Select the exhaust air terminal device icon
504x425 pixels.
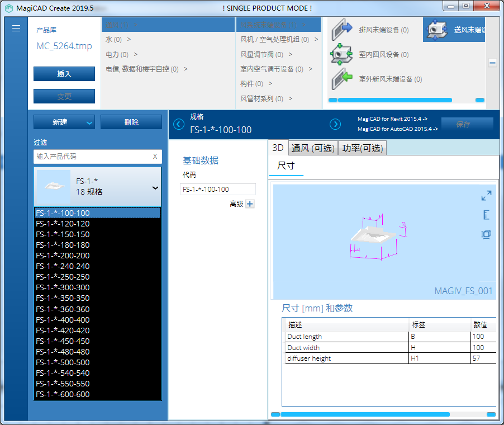(341, 30)
